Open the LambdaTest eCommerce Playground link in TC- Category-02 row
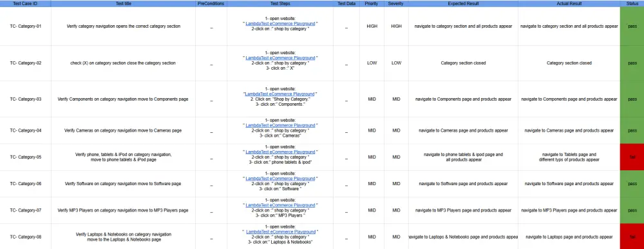This screenshot has height=249, width=644. tap(281, 58)
